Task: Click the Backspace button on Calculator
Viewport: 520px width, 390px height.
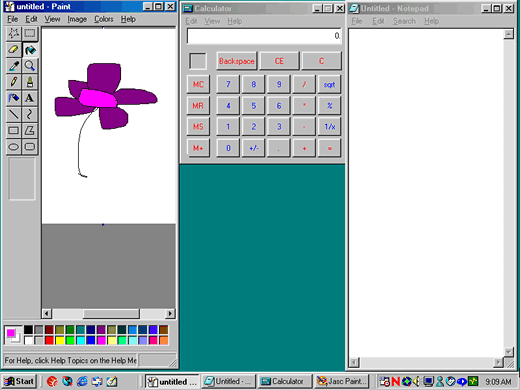Action: (237, 61)
